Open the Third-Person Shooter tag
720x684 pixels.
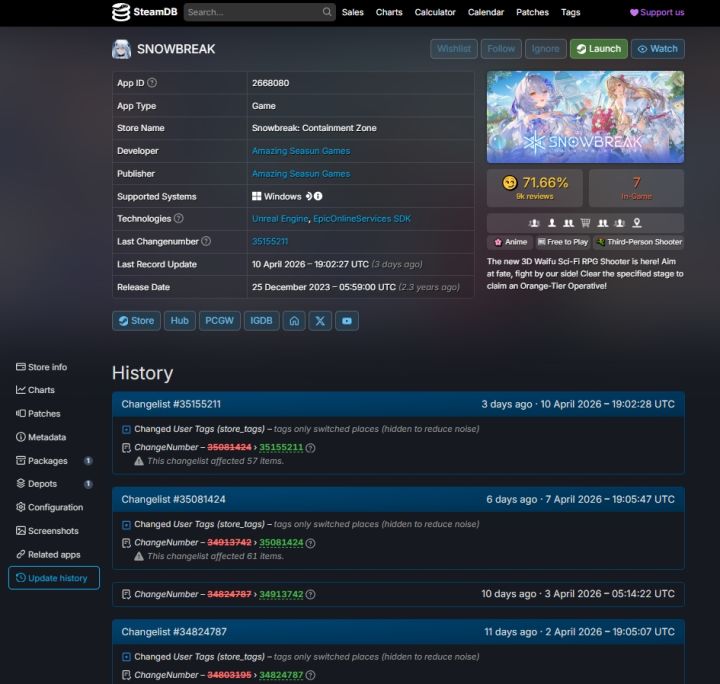[639, 242]
